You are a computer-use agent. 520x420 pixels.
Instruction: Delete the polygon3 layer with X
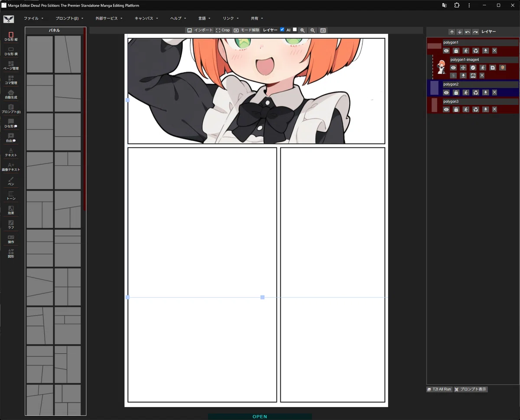click(494, 110)
